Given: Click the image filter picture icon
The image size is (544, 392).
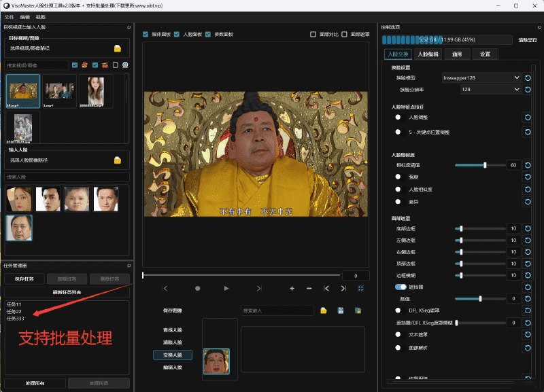Looking at the screenshot, I should click(x=84, y=65).
